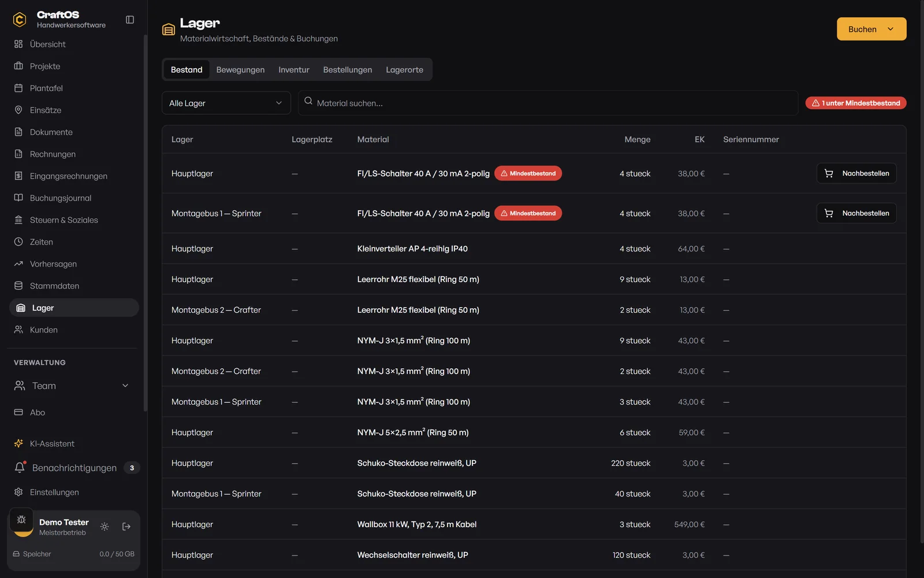Click the bug icon above Demo Tester

[x=21, y=519]
